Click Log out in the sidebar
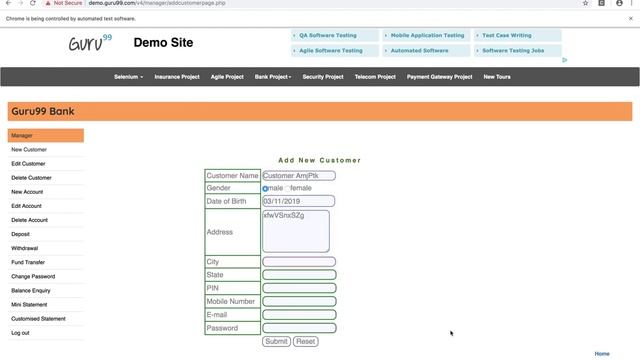This screenshot has height=360, width=640. (x=20, y=333)
